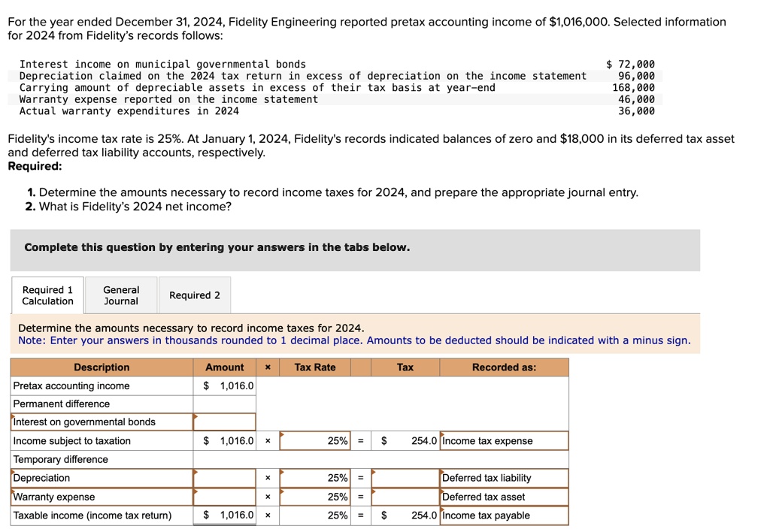Select the Tax cell beside Deferred tax liability

[x=405, y=478]
